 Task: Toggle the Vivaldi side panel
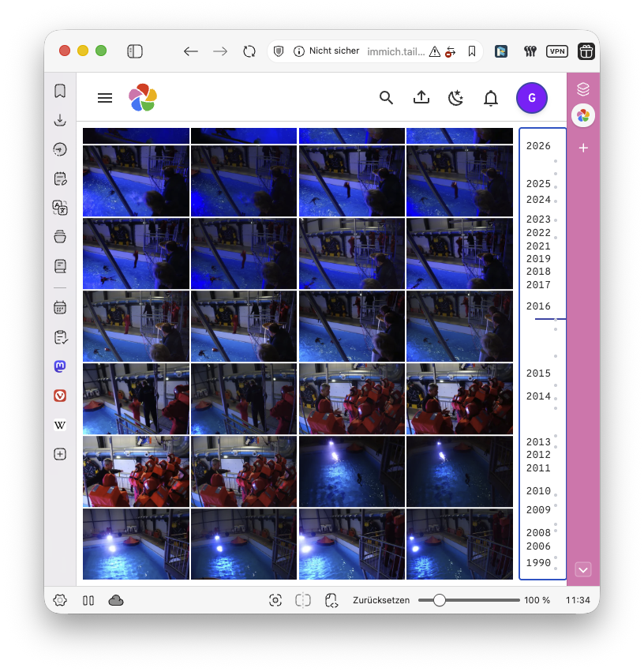point(135,51)
